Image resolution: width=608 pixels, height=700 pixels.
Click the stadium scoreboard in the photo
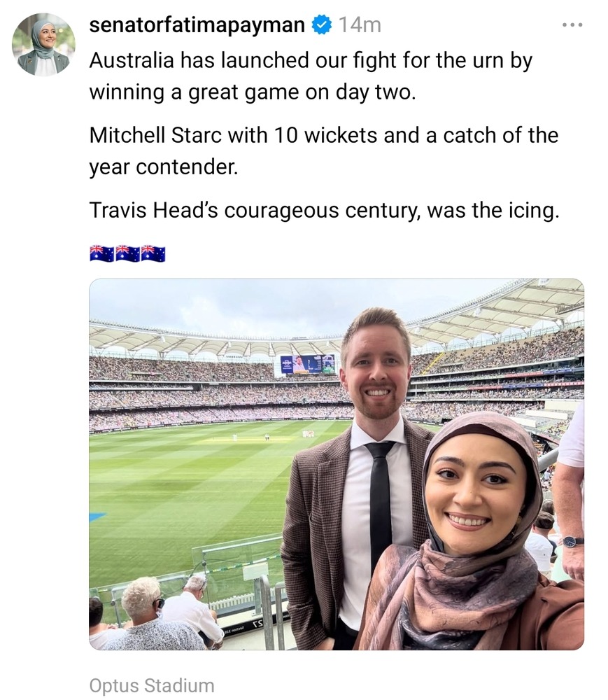coord(308,364)
